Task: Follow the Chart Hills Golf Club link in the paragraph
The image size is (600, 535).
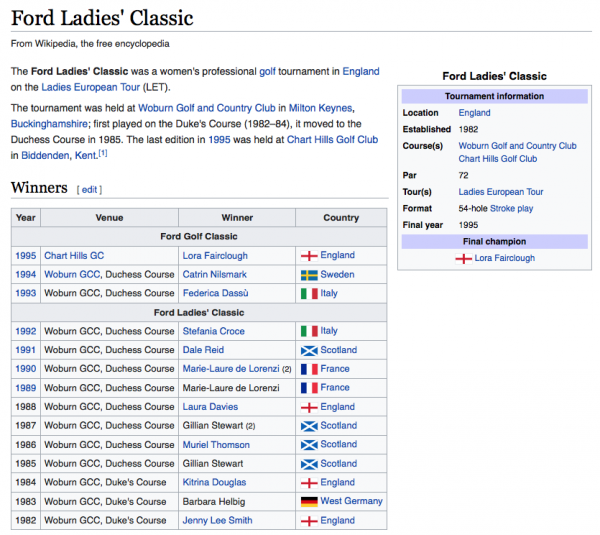Action: pos(332,139)
